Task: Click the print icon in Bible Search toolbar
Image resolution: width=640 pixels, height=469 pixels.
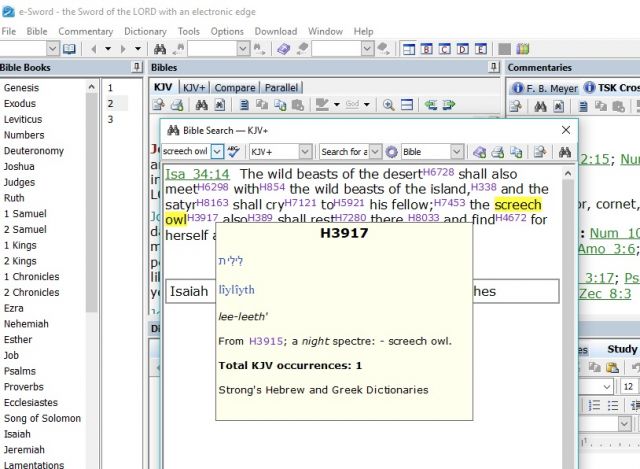Action: point(498,152)
